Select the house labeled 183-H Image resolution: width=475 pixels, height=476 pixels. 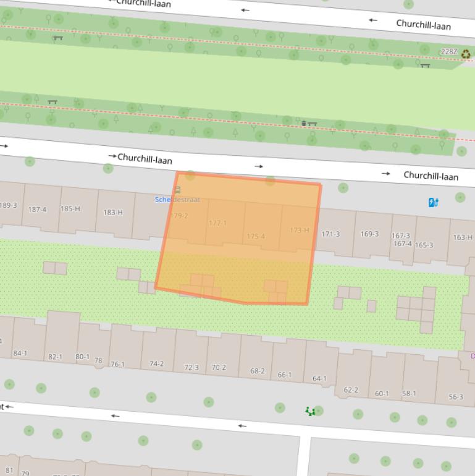pyautogui.click(x=113, y=212)
